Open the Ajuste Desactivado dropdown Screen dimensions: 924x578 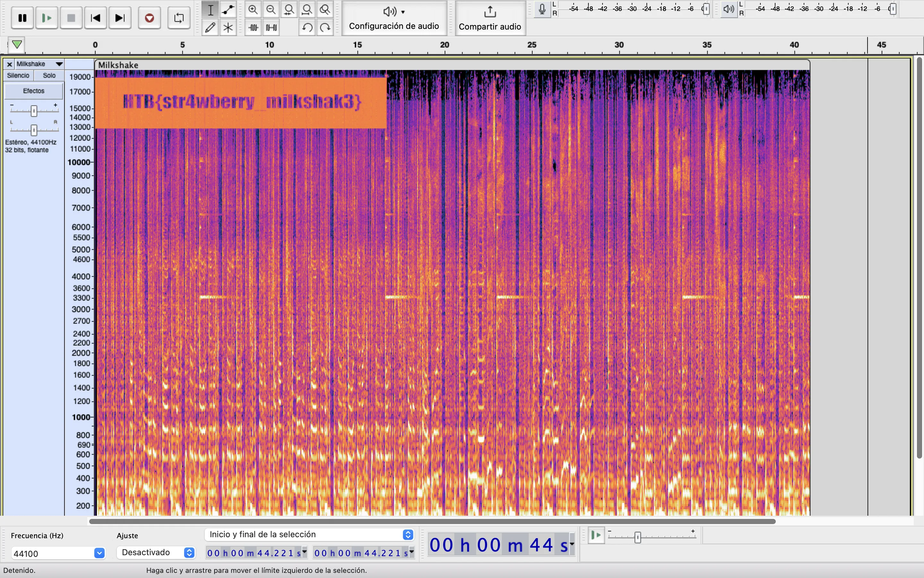156,552
